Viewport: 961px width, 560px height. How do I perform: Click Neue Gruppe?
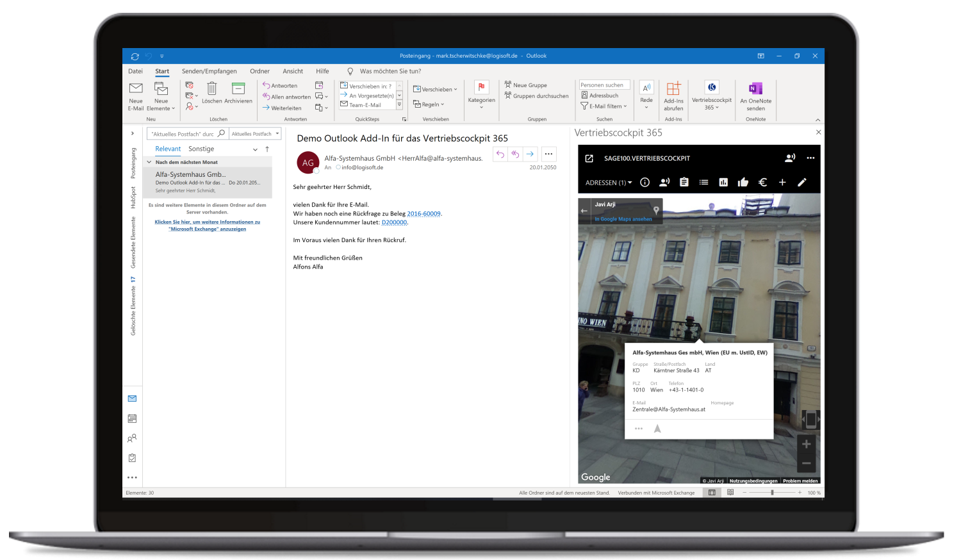(525, 85)
